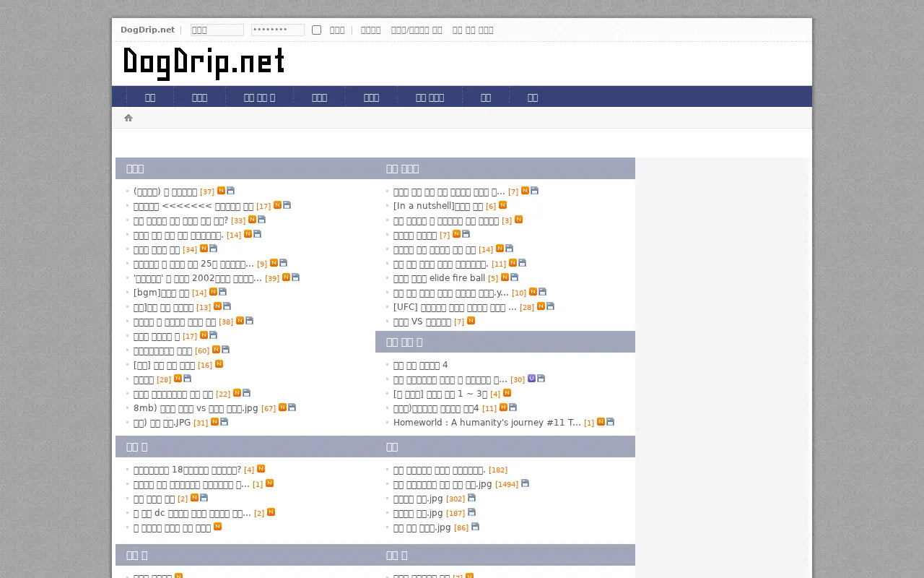The image size is (924, 578).
Task: Click the N icon on the .JPG [31] row
Action: tap(214, 422)
